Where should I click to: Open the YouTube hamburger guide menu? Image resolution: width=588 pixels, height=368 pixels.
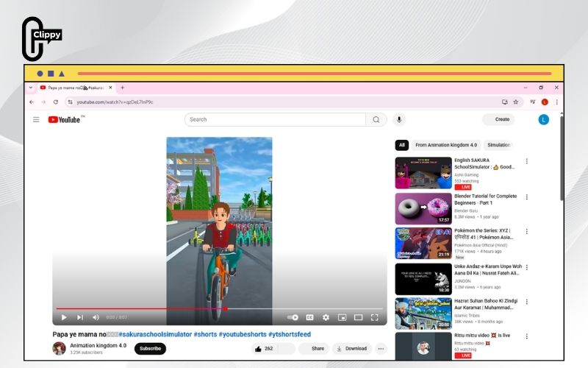(36, 119)
